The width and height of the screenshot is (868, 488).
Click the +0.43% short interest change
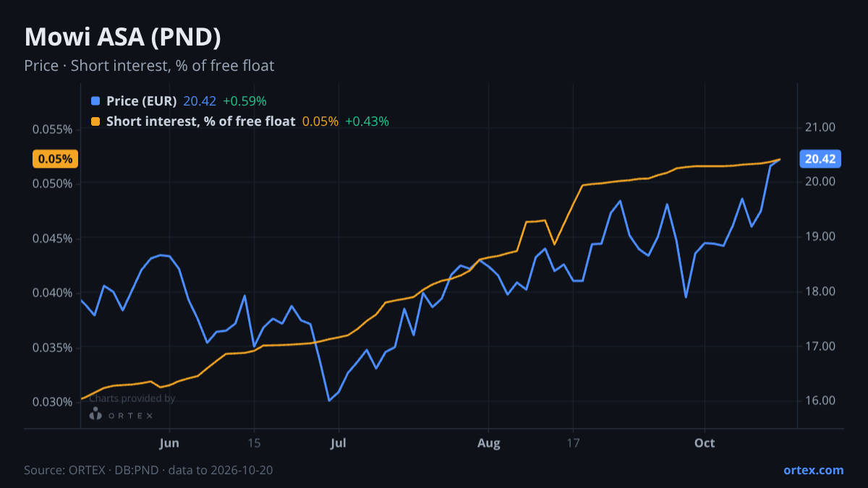coord(367,121)
